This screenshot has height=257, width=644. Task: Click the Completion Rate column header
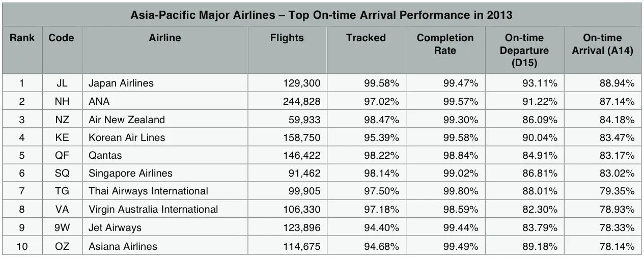coord(445,44)
